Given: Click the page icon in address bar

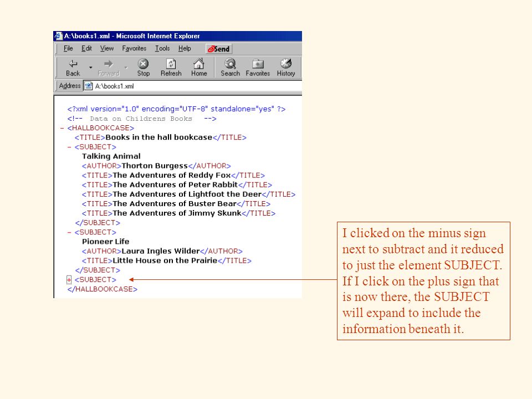Looking at the screenshot, I should [x=88, y=86].
